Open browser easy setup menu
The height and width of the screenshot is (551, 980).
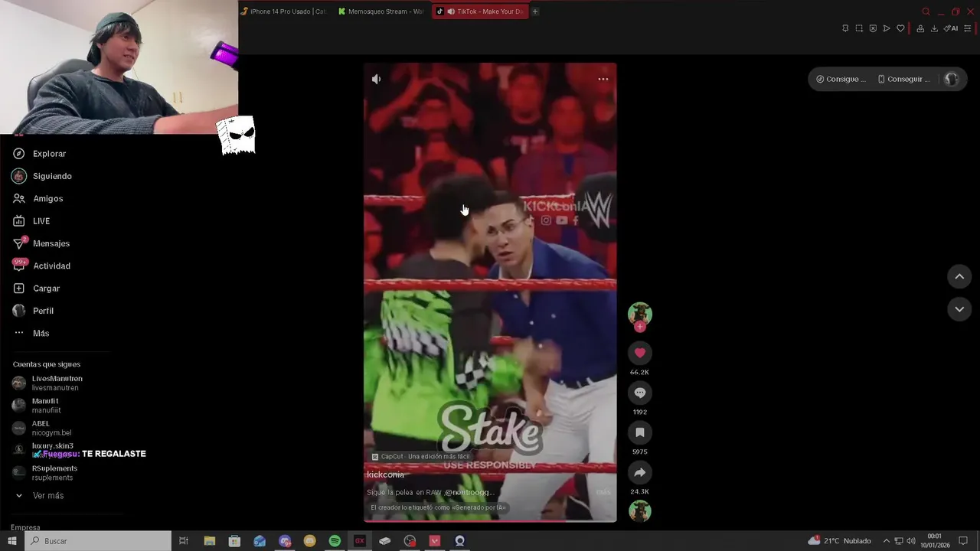pos(968,28)
